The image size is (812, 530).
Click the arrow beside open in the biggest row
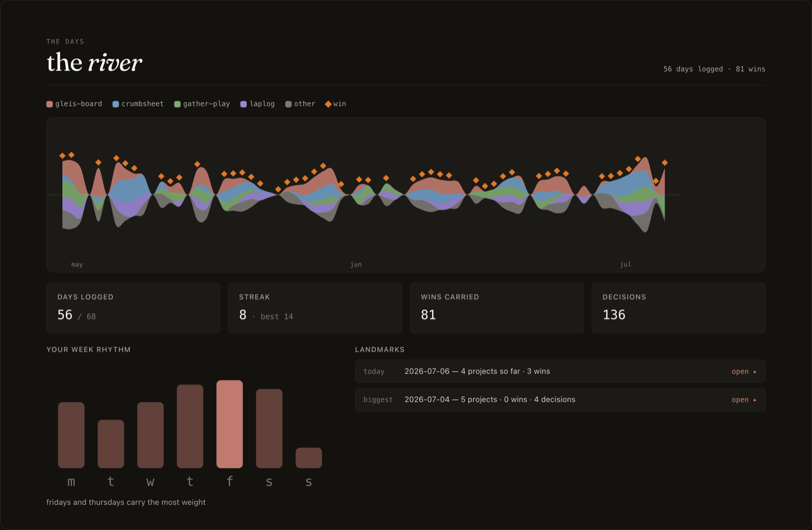(755, 400)
